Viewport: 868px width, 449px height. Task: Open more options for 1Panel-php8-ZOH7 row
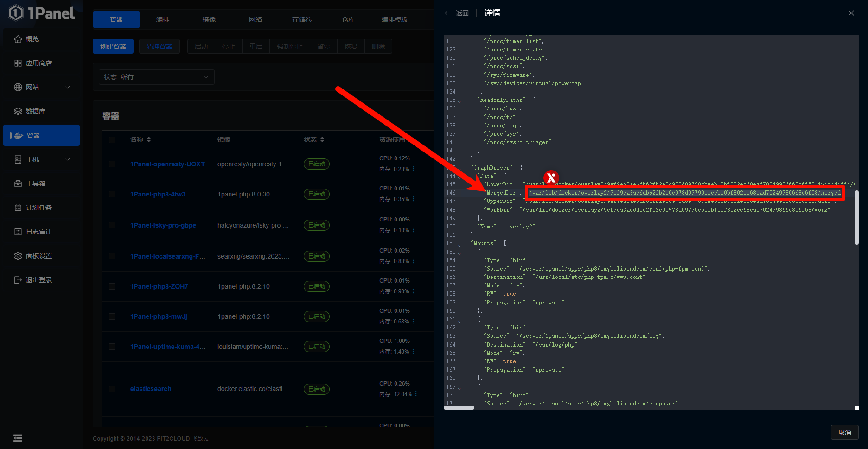click(413, 291)
